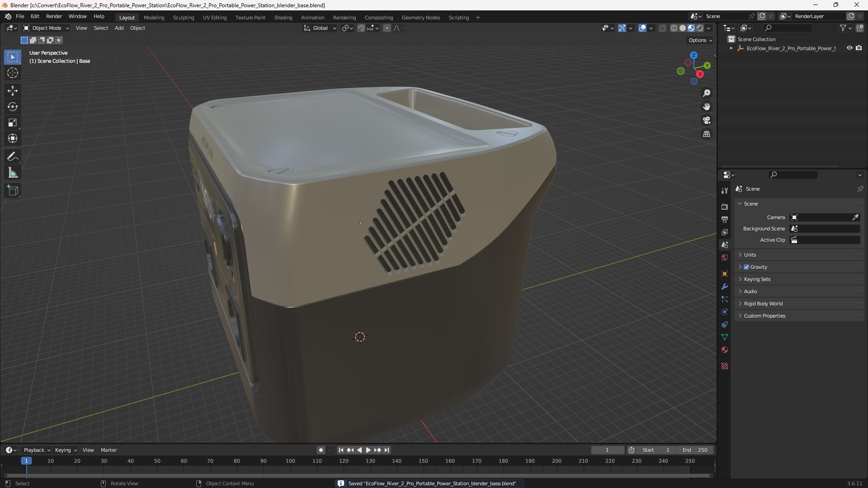The width and height of the screenshot is (868, 488).
Task: Open the Options dropdown in viewport
Action: pos(700,40)
